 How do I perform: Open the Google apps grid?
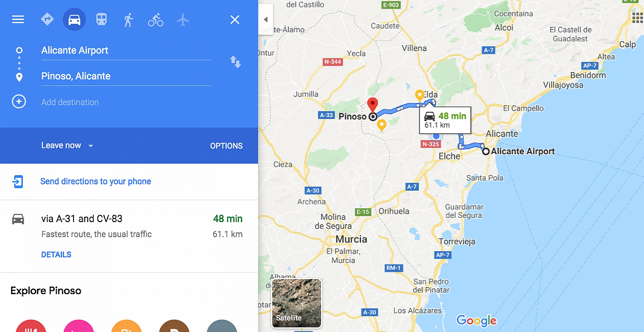pyautogui.click(x=637, y=18)
